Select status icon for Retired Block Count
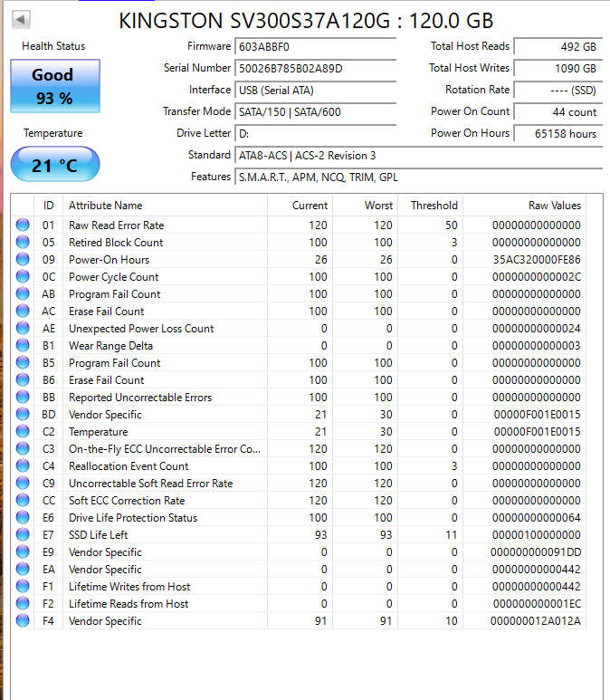Viewport: 610px width, 700px height. tap(23, 242)
